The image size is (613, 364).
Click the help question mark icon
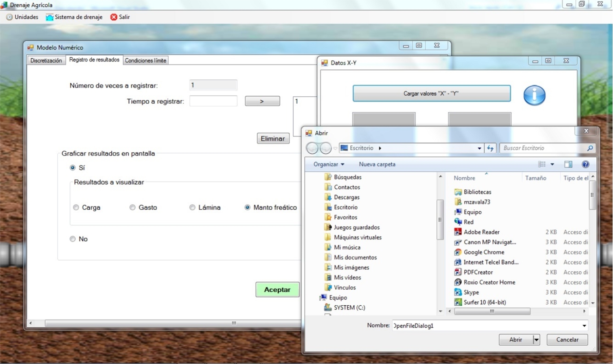pyautogui.click(x=585, y=165)
